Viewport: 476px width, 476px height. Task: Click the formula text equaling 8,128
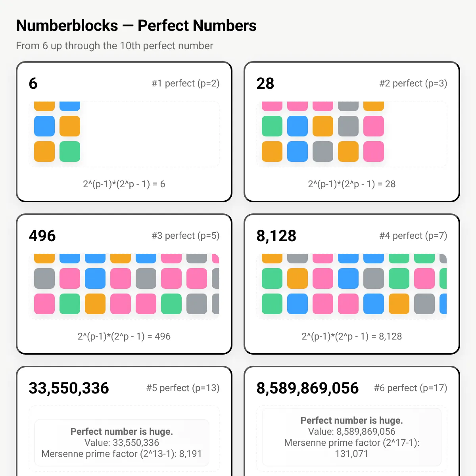tap(352, 336)
